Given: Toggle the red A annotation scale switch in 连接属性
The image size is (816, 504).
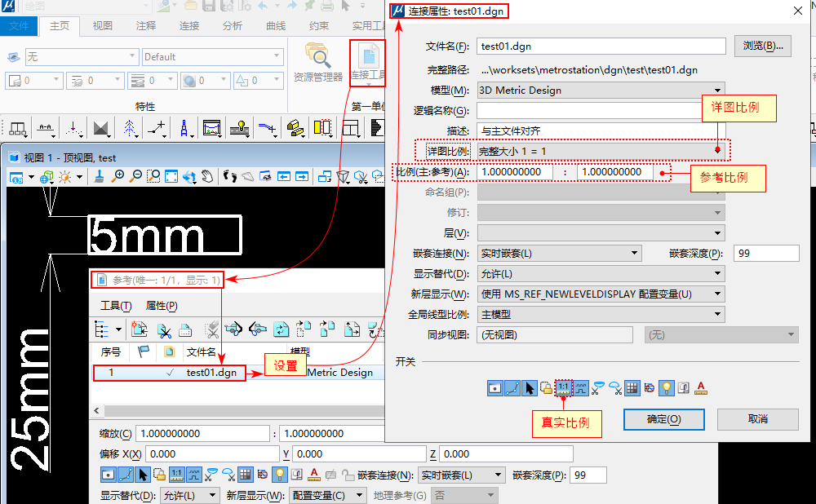Looking at the screenshot, I should tap(700, 388).
